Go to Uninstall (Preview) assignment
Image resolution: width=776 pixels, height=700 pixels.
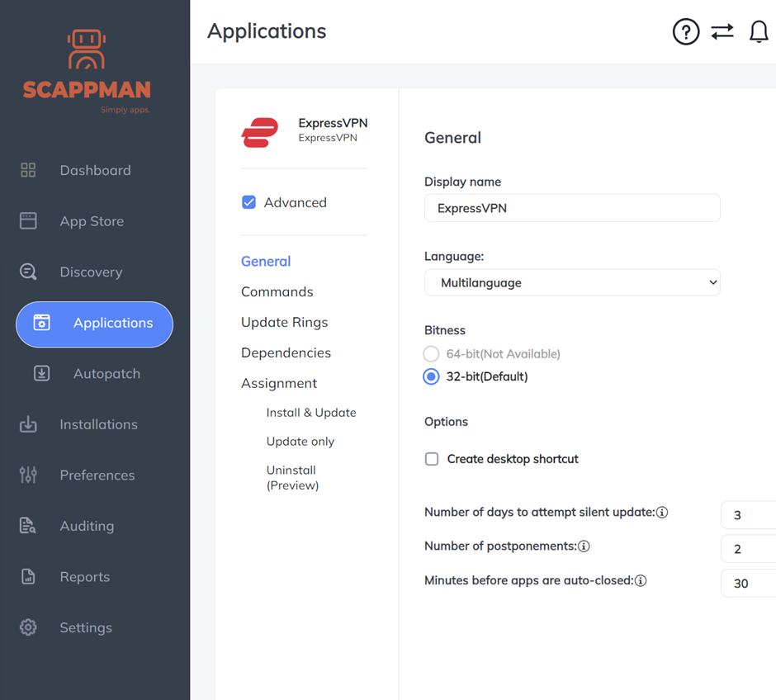point(292,477)
